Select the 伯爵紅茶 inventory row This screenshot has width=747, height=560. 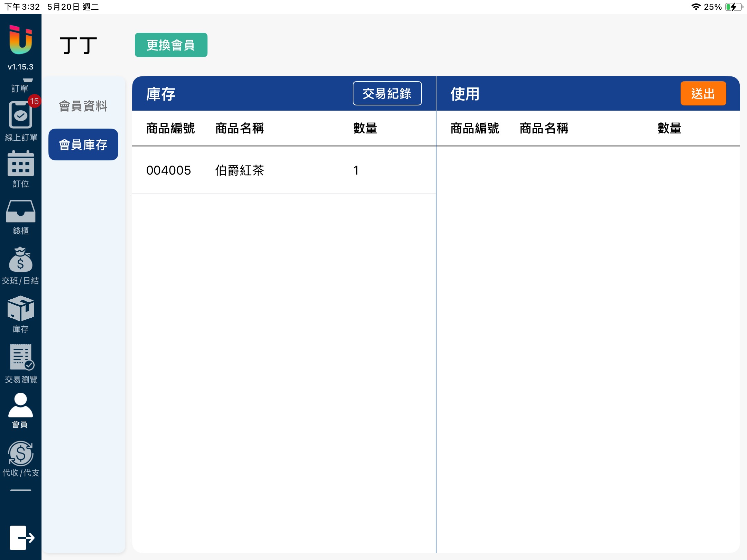tap(239, 170)
